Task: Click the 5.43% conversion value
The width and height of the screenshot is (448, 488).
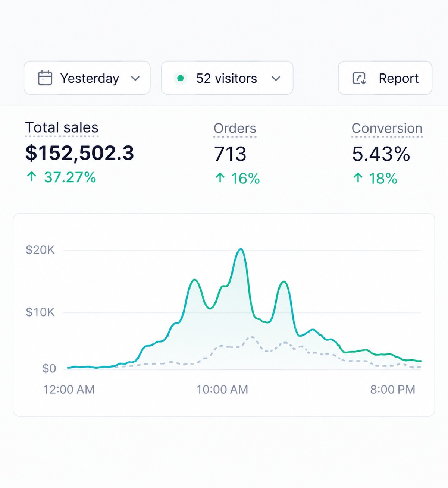Action: point(381,154)
